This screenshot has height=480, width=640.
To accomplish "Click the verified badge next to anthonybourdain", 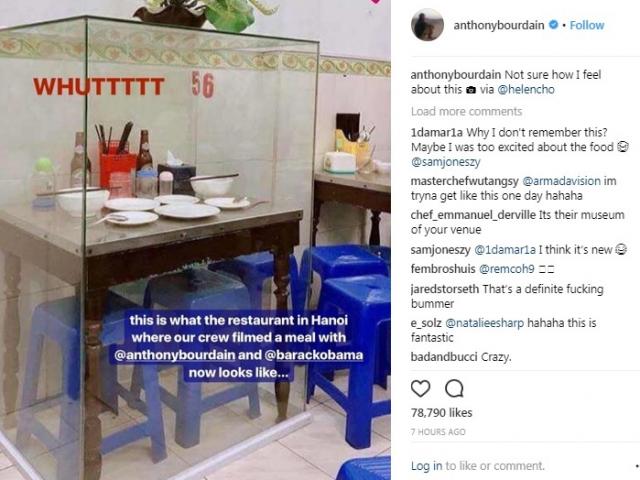I will tap(553, 25).
